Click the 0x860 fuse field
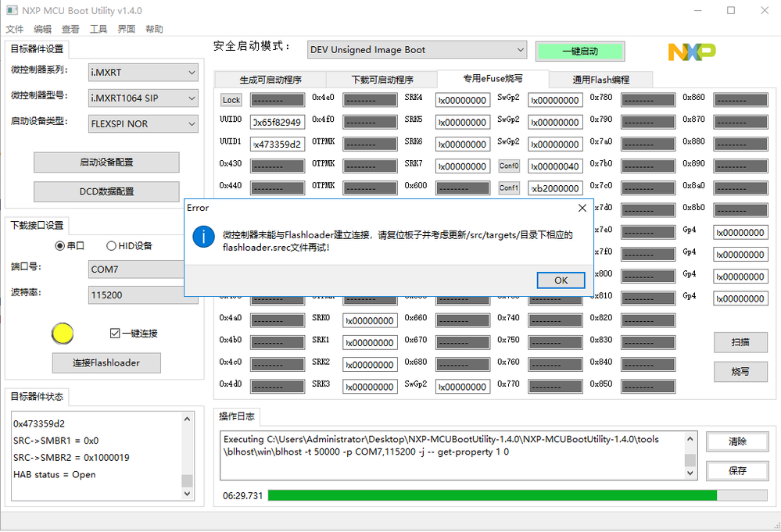Screen dimensions: 781x532 pyautogui.click(x=740, y=101)
